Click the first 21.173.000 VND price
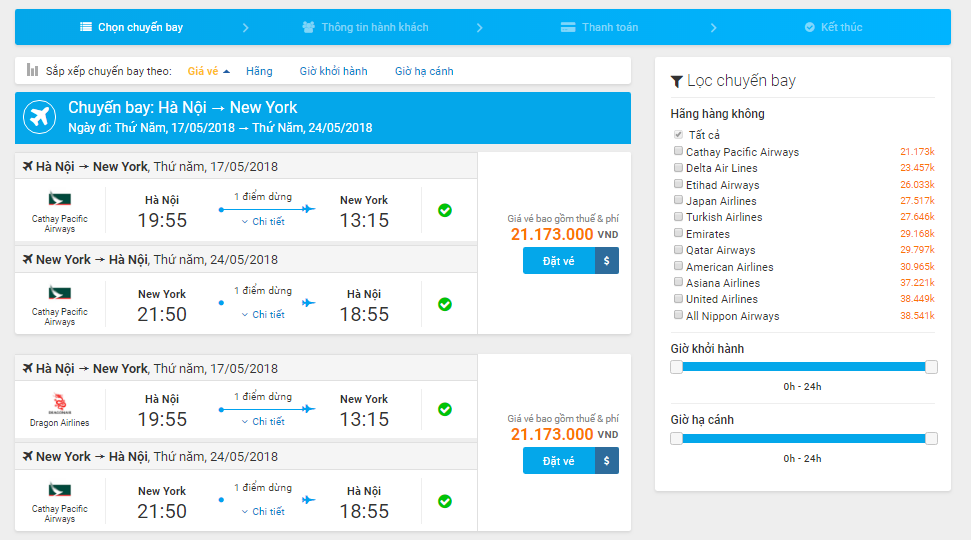Viewport: 971px width, 540px height. [564, 234]
